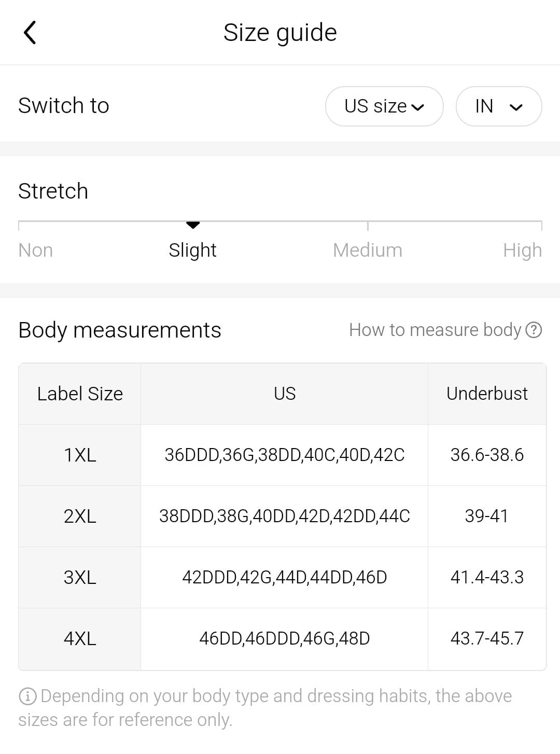Open the US size dropdown
The image size is (560, 754).
click(x=384, y=106)
